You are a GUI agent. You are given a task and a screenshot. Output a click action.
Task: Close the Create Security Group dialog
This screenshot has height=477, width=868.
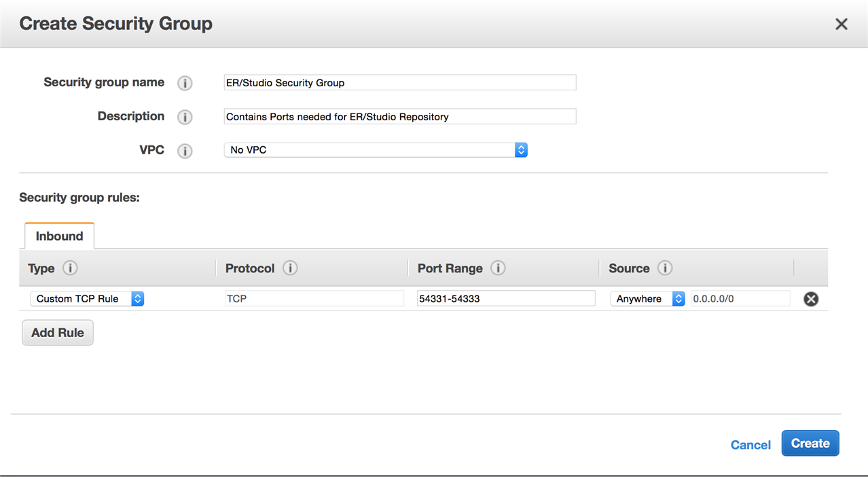(842, 24)
